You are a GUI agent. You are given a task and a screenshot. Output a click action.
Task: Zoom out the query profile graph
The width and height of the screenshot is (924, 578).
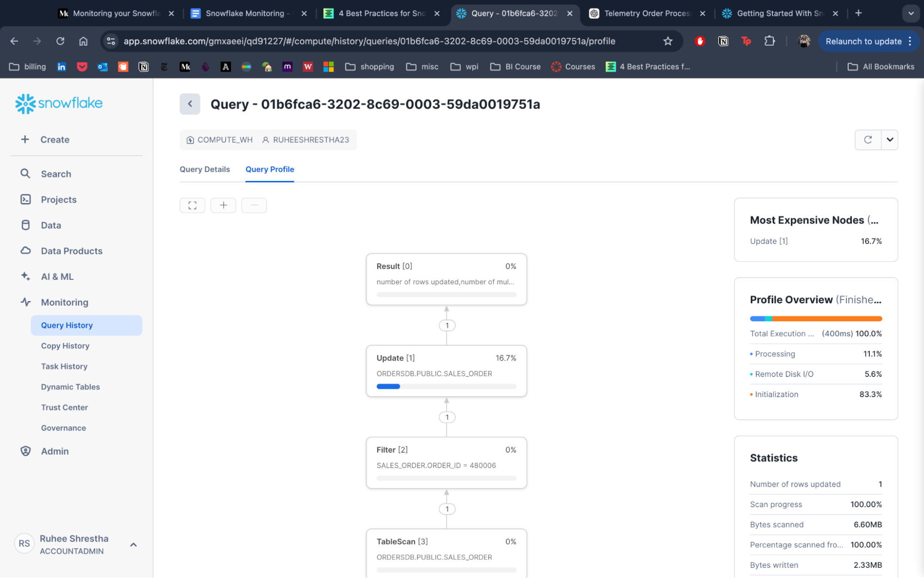pyautogui.click(x=254, y=205)
